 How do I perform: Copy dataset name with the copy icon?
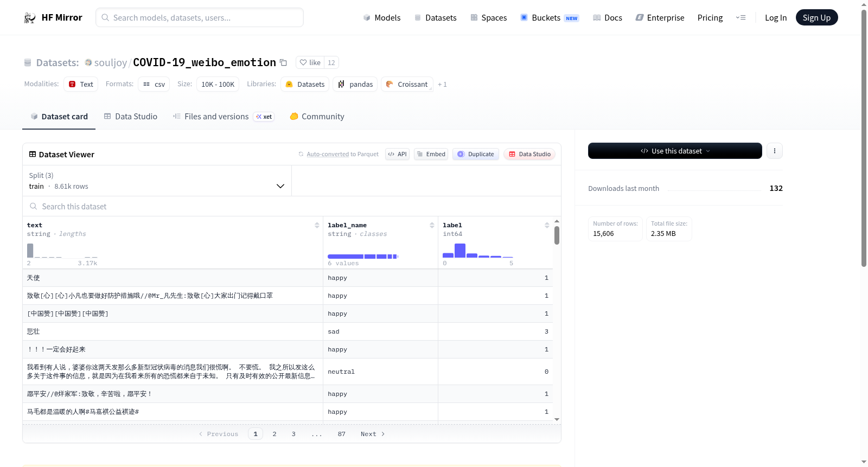283,62
